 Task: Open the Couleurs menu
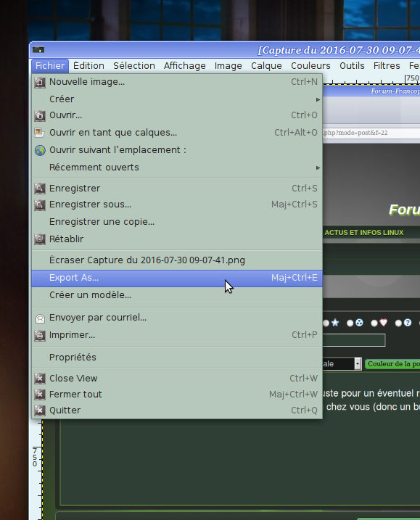coord(310,66)
